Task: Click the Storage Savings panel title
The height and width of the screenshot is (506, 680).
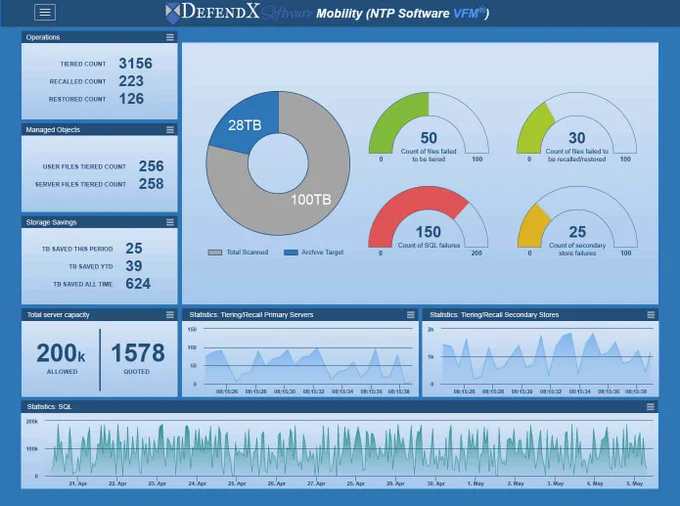Action: pos(51,222)
